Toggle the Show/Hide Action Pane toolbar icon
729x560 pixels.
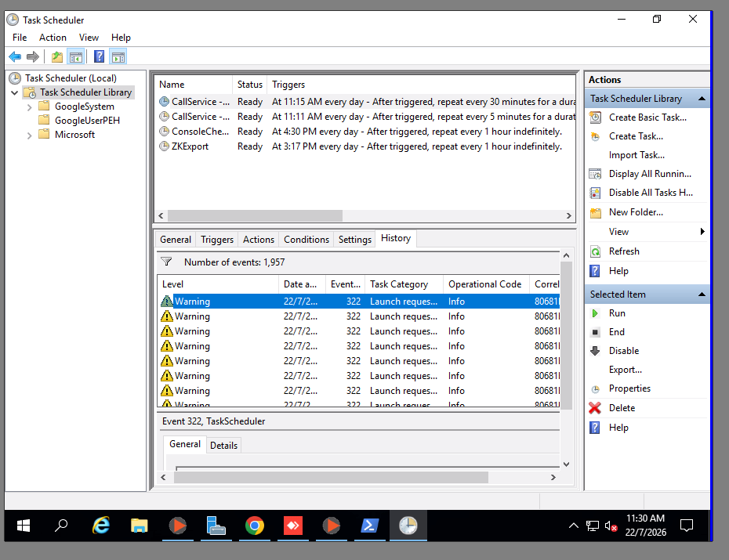click(118, 57)
